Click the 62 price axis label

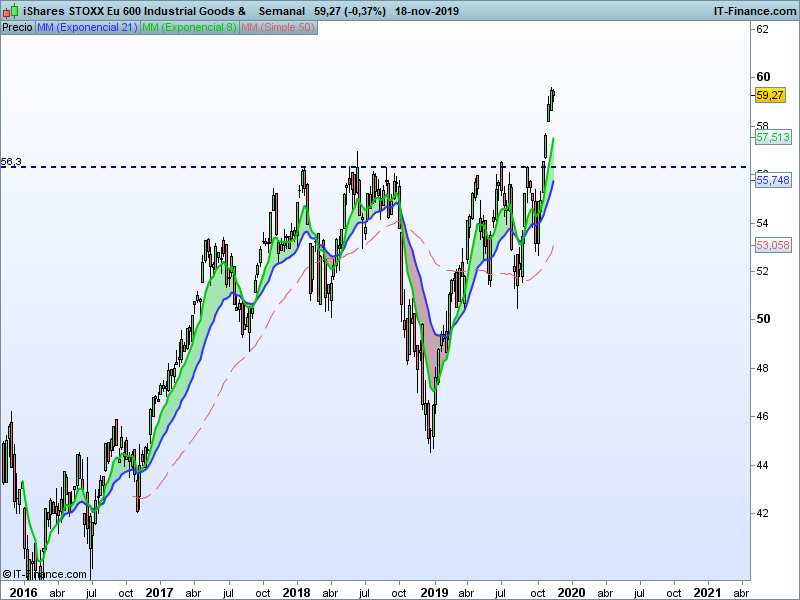point(762,29)
